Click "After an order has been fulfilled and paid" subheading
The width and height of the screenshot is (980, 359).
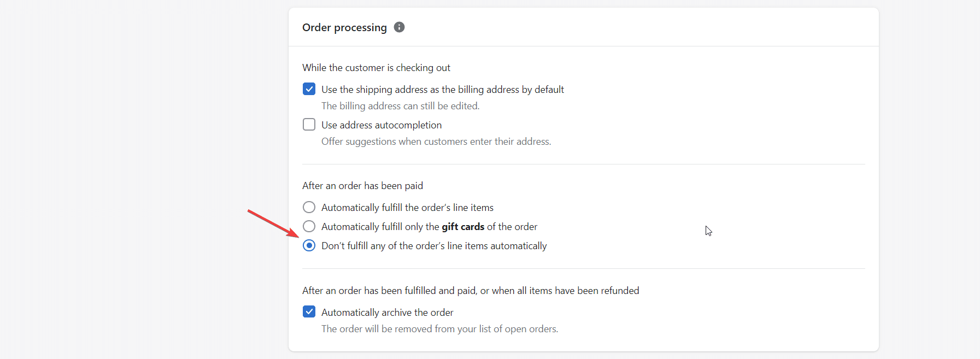(x=471, y=291)
